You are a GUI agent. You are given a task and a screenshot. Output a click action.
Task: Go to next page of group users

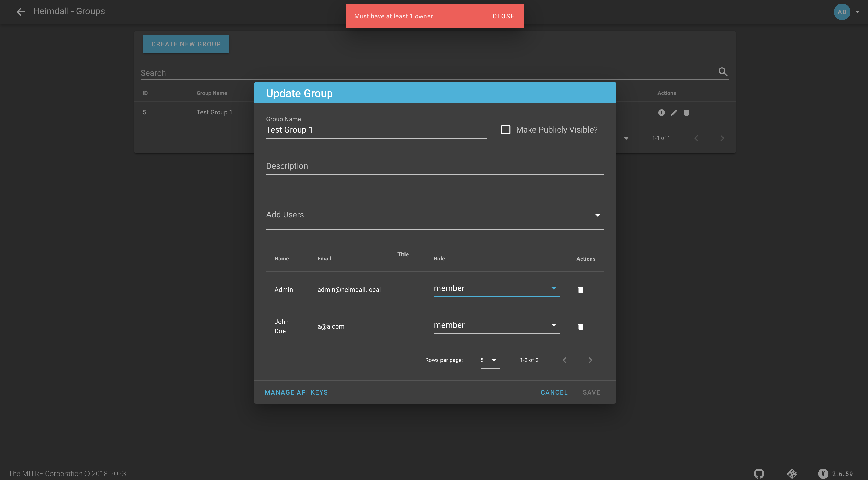pyautogui.click(x=590, y=360)
